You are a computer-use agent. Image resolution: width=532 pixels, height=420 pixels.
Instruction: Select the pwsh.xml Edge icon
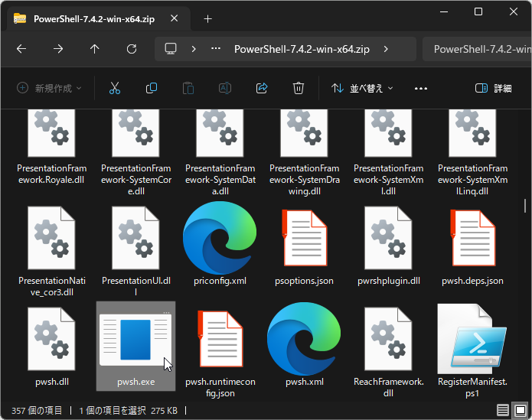(x=304, y=338)
